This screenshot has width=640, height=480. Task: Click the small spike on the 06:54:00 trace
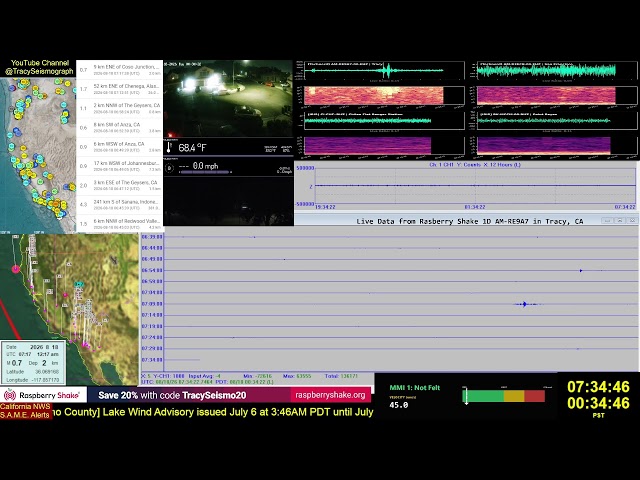pyautogui.click(x=581, y=270)
